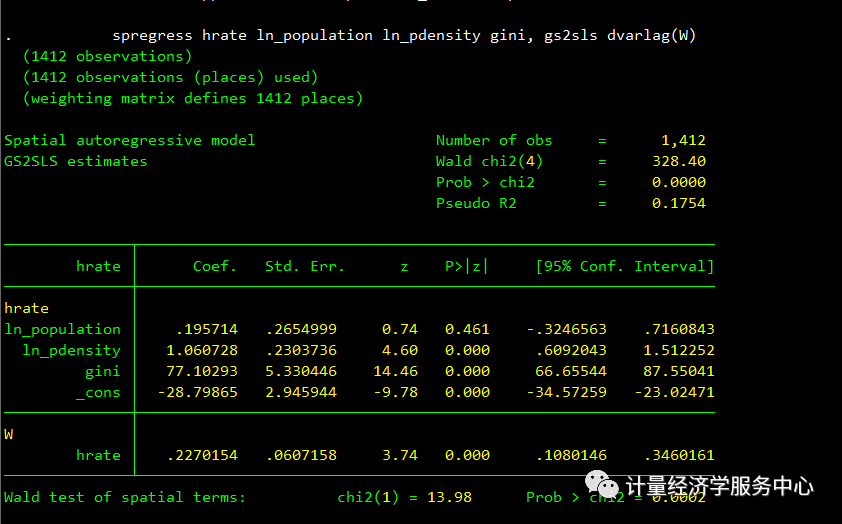
Task: Click the Prob > chi2 value 0.0000 in header
Action: [679, 183]
